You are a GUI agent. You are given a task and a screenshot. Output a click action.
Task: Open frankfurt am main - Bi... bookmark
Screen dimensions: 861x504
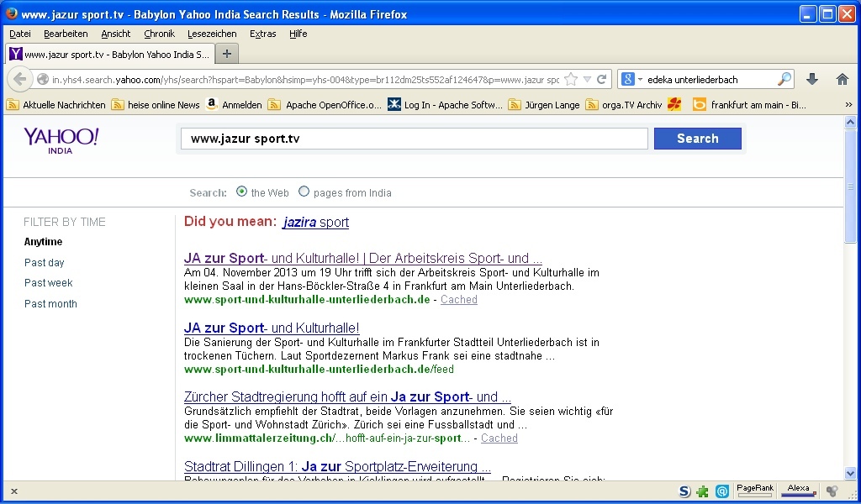tap(749, 105)
